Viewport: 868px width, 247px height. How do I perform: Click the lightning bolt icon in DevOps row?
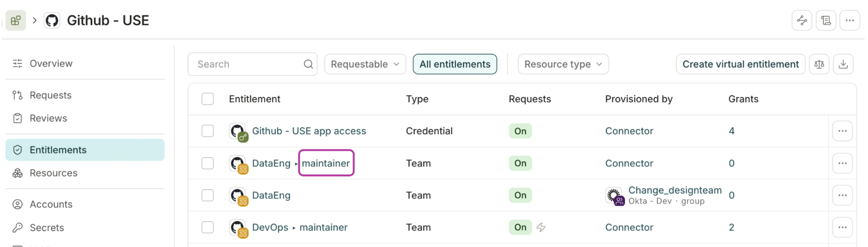(x=541, y=227)
